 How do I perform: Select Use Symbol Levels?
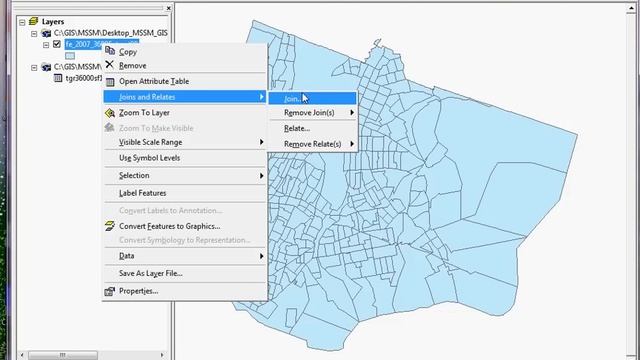[185, 158]
